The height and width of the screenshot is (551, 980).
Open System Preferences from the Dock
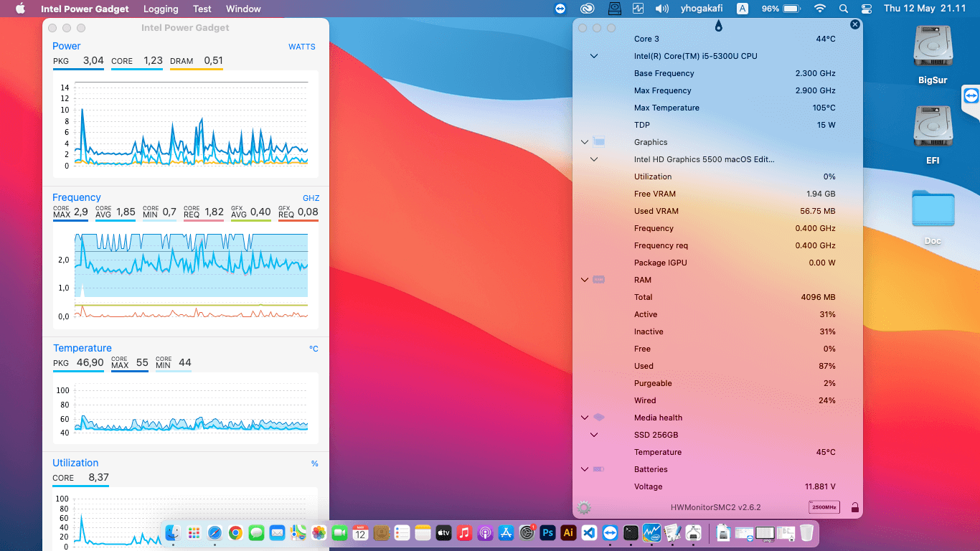pos(527,532)
